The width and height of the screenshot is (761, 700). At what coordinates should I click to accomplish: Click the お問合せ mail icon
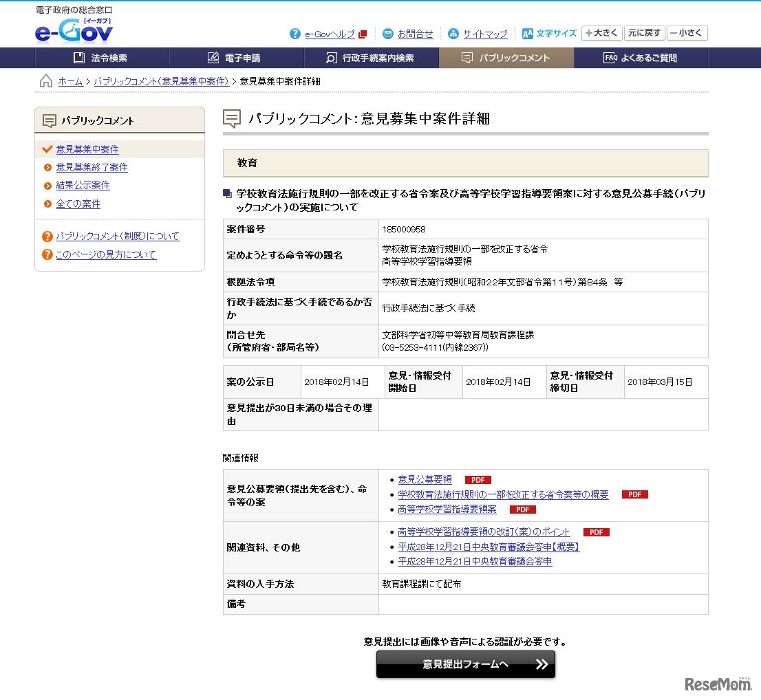click(x=388, y=34)
